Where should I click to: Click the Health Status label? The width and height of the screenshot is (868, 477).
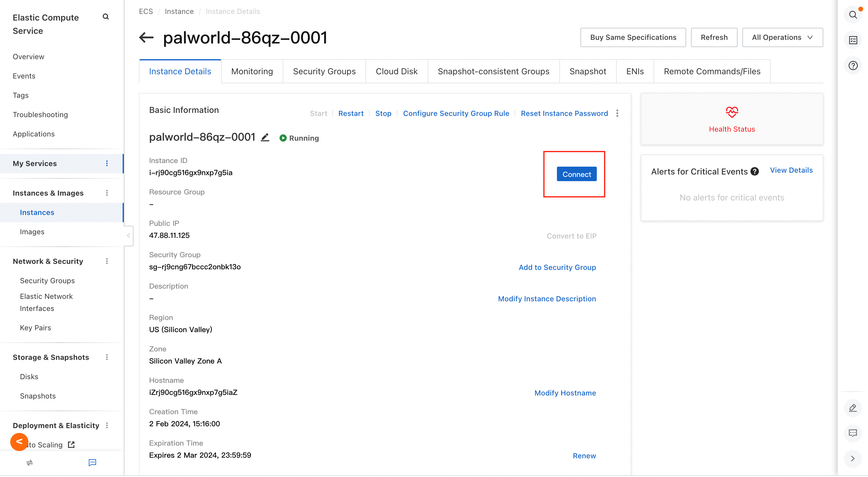tap(731, 129)
